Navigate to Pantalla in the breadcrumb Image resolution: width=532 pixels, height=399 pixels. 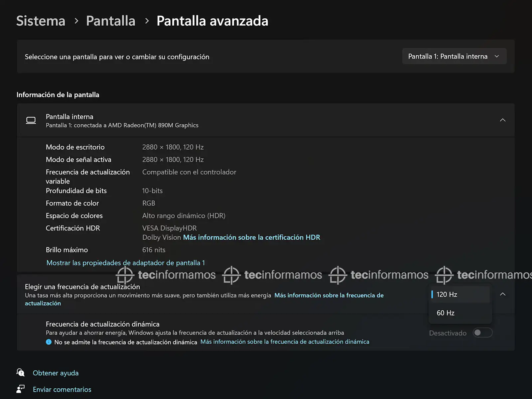point(111,21)
